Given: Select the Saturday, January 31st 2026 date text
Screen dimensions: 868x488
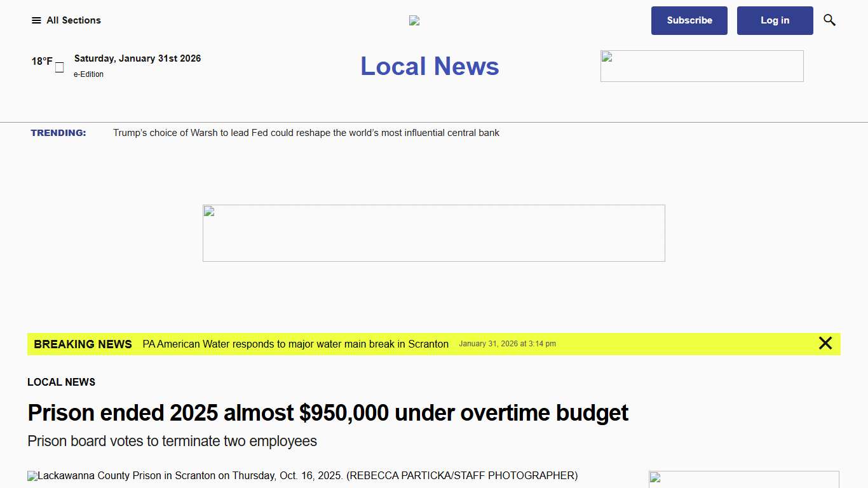Looking at the screenshot, I should click(137, 58).
